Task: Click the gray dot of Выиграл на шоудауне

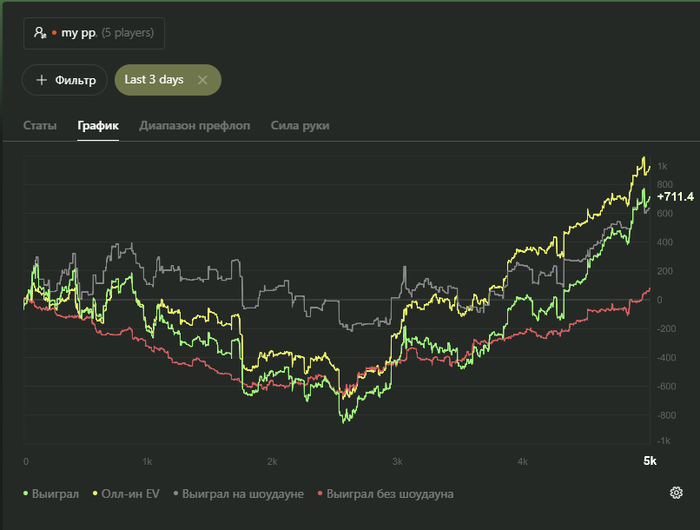Action: pyautogui.click(x=177, y=494)
